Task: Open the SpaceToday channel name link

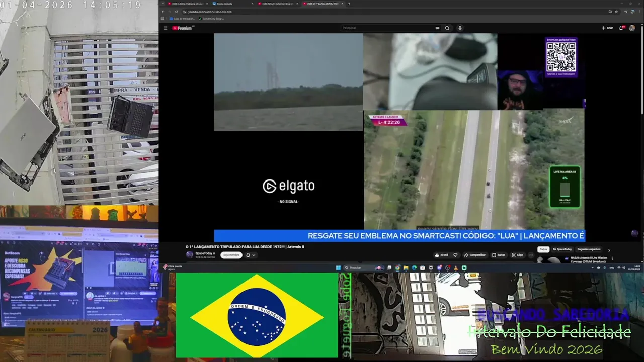Action: coord(204,253)
